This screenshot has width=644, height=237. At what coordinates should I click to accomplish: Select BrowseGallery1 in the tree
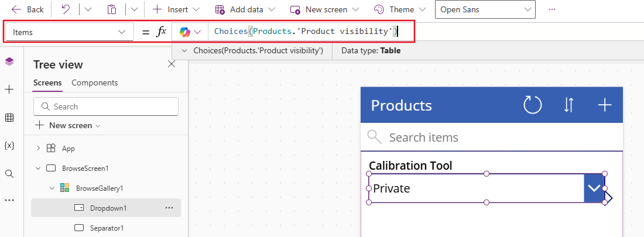point(100,188)
